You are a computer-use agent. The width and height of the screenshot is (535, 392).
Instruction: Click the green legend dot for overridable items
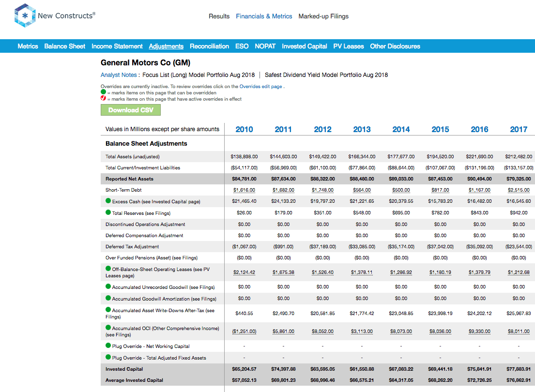click(x=104, y=92)
